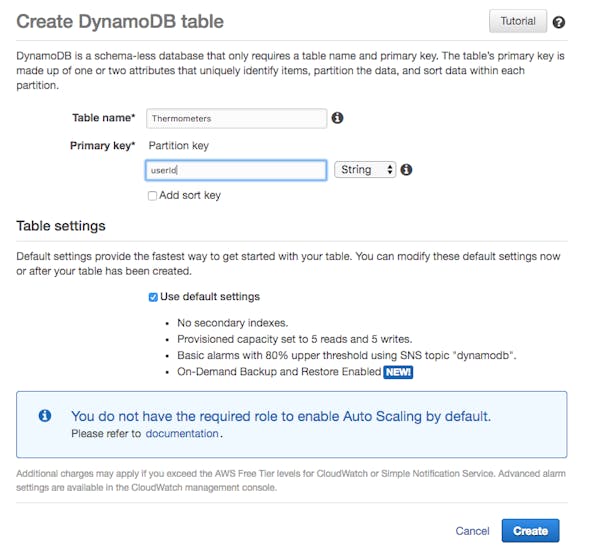Open the String data type dropdown
This screenshot has height=555, width=596.
365,170
